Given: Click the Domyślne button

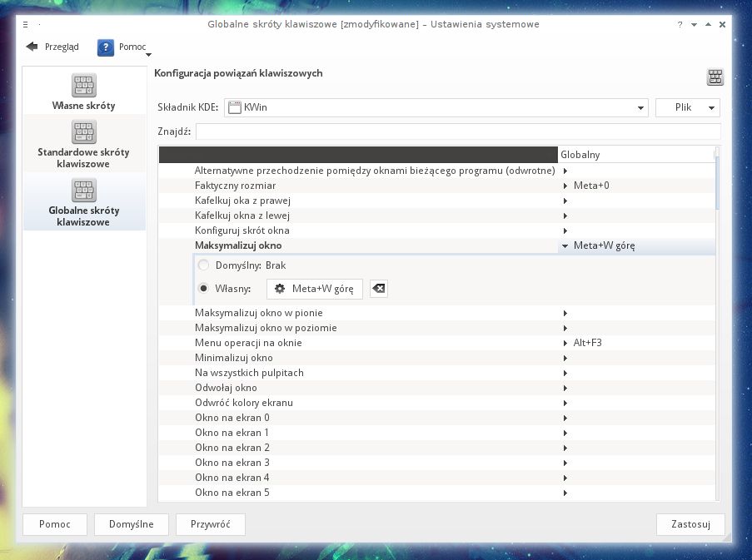Looking at the screenshot, I should click(x=132, y=524).
